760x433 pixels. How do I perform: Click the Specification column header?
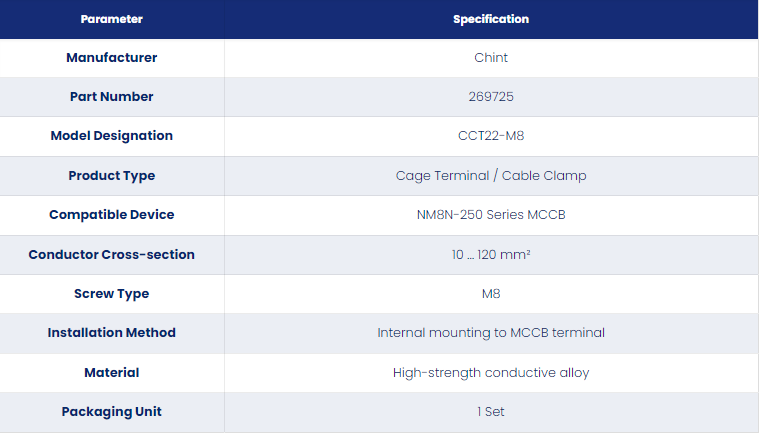click(491, 19)
